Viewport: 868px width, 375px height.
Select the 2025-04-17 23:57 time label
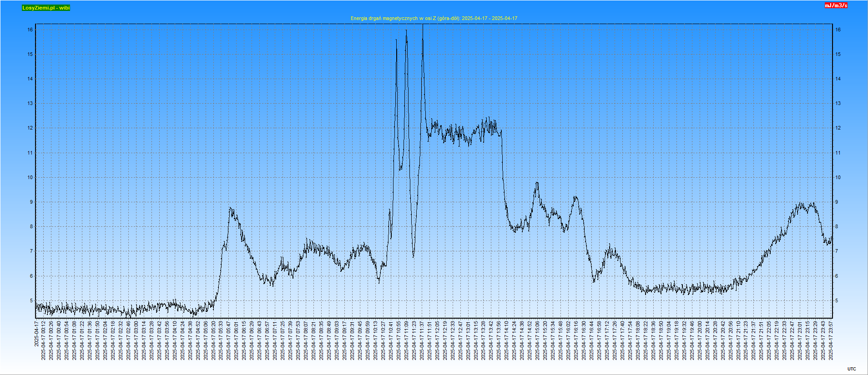pos(831,340)
